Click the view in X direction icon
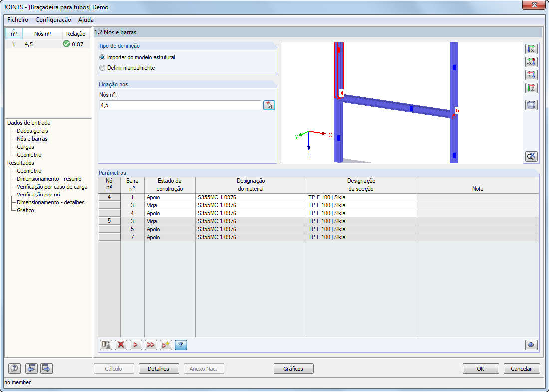 (x=531, y=49)
